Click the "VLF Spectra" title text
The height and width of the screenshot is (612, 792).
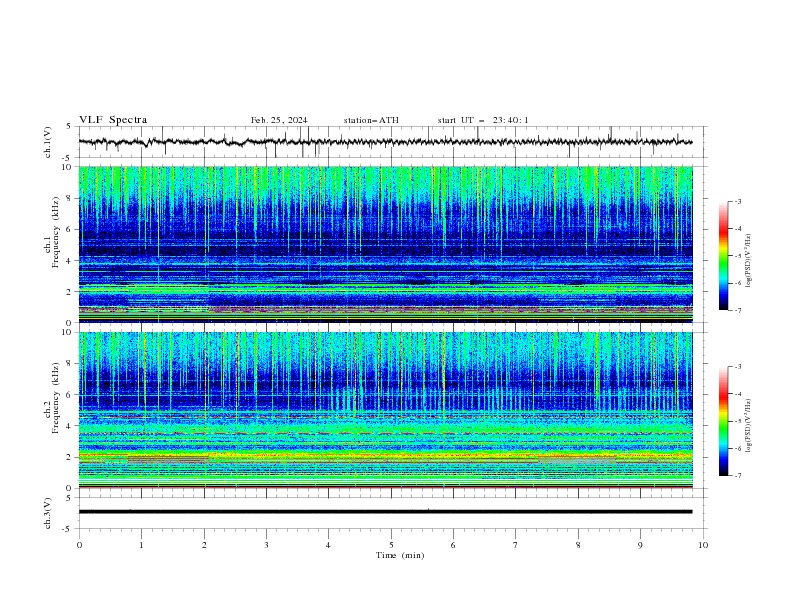coord(113,120)
